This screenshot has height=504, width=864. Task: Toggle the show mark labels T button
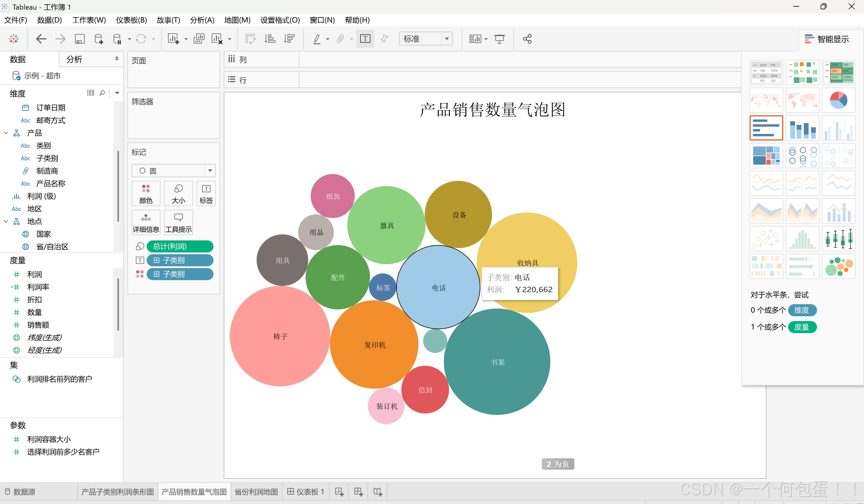click(365, 39)
